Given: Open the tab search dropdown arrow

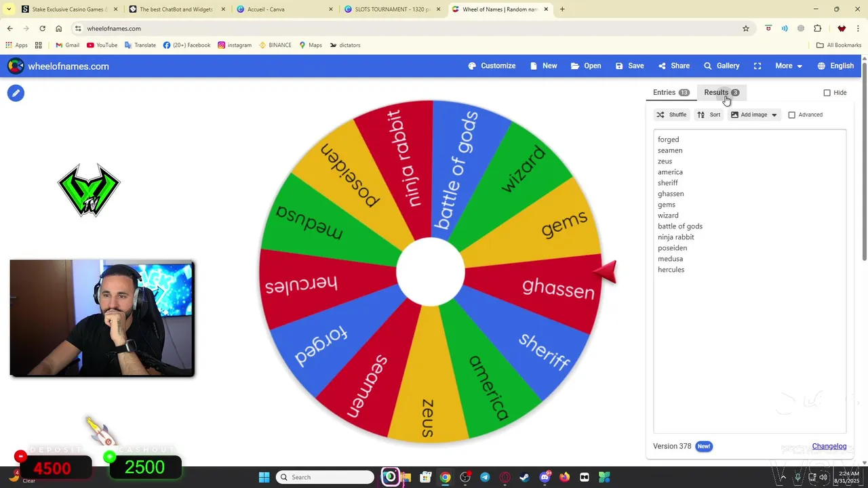Looking at the screenshot, I should point(9,9).
